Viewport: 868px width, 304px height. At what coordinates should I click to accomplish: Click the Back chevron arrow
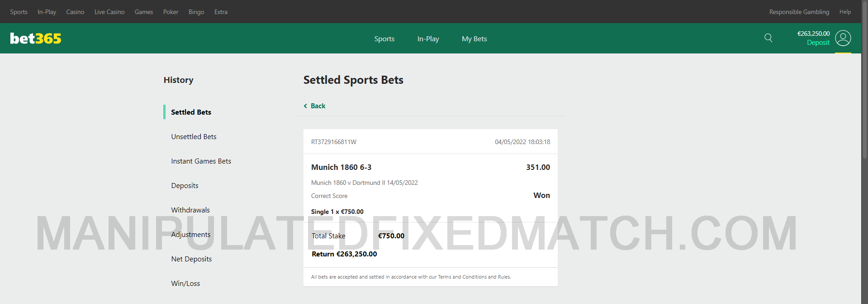click(x=305, y=106)
